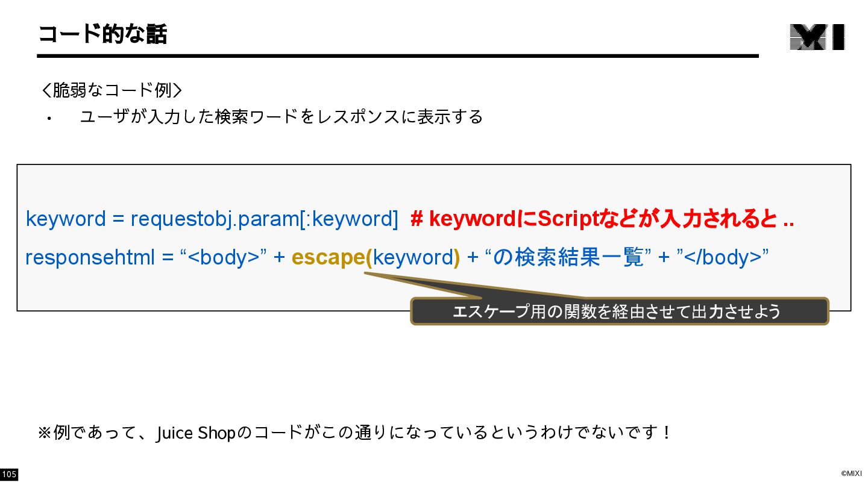
Task: Click the slide number 105 badge
Action: tap(9, 475)
